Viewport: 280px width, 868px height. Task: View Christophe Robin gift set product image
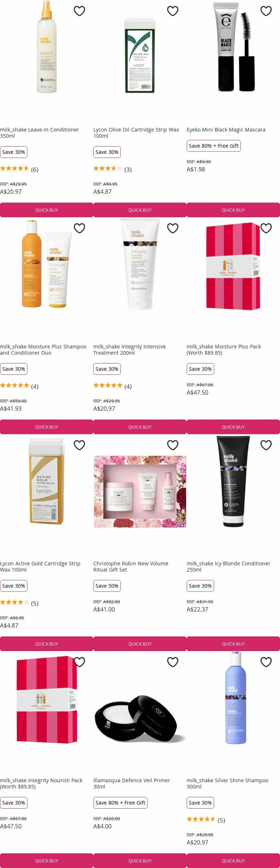pyautogui.click(x=140, y=491)
